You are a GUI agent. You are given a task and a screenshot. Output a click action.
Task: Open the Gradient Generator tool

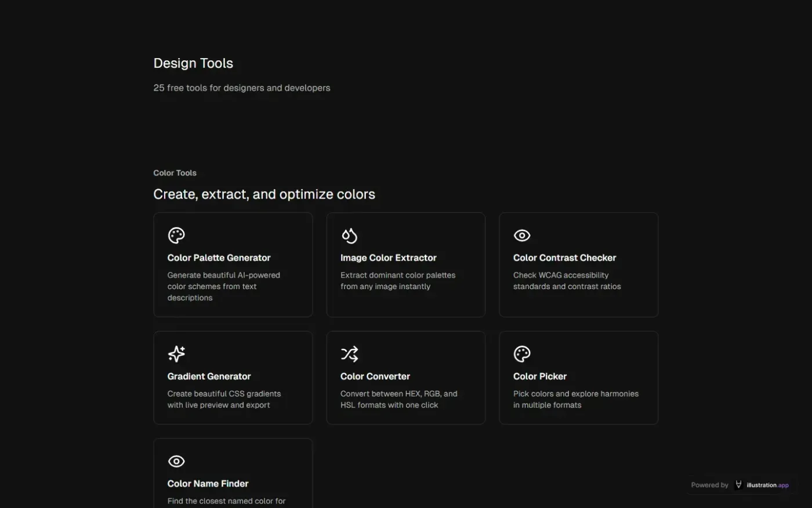[x=233, y=377]
